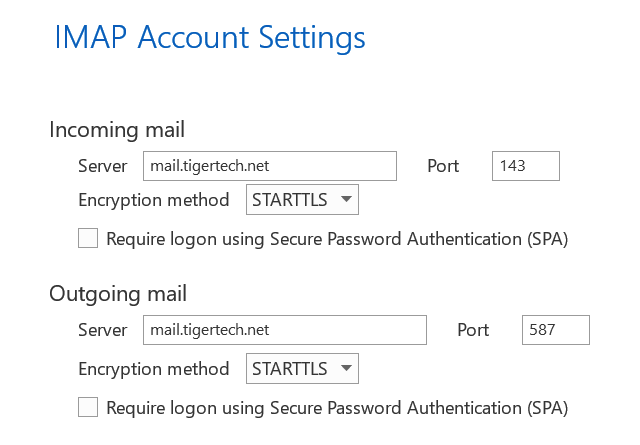Enable incoming mail SPA logon checkbox
This screenshot has width=640, height=445.
(88, 239)
